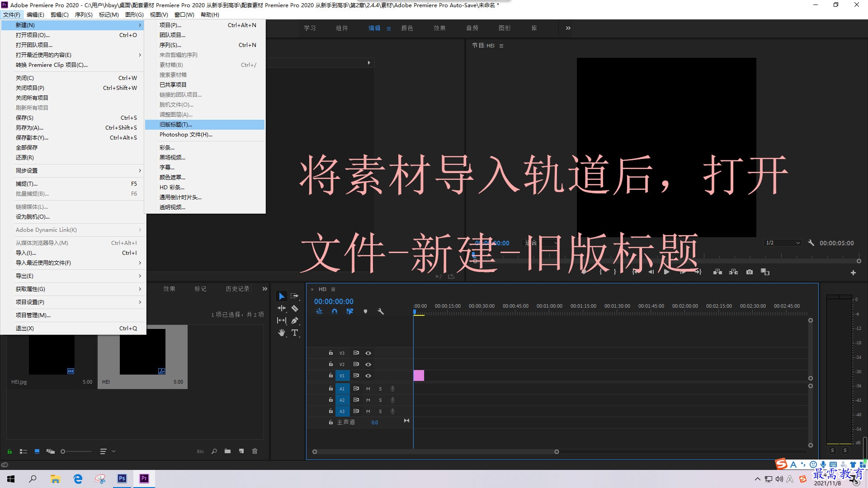This screenshot has width=868, height=488.
Task: Mute audio track A1
Action: [x=368, y=389]
